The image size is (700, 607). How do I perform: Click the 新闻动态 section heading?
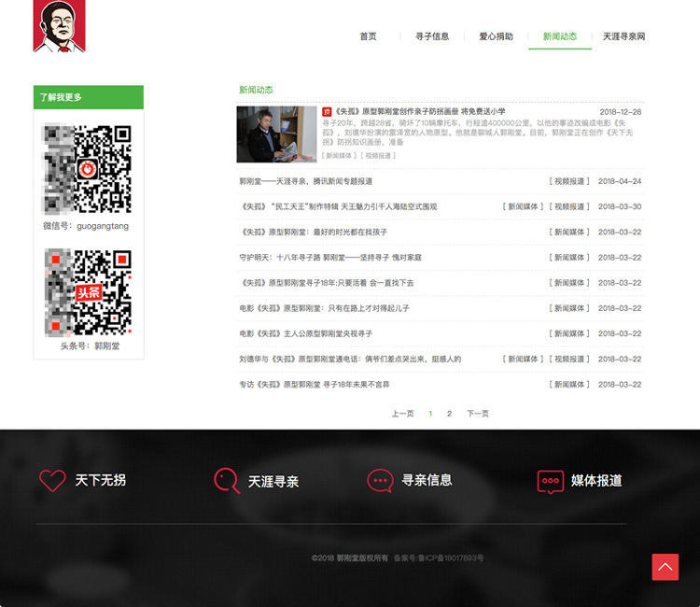coord(256,90)
